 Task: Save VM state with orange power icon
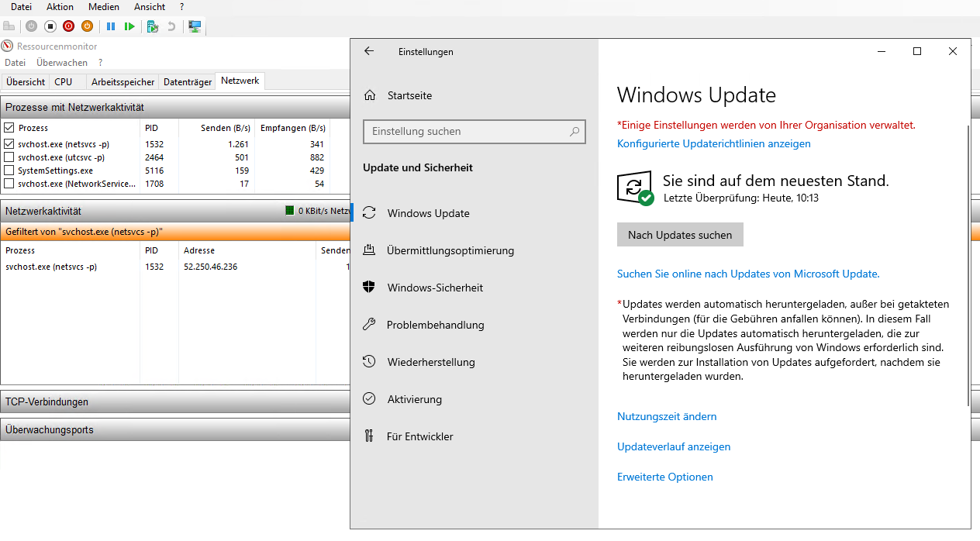click(88, 26)
